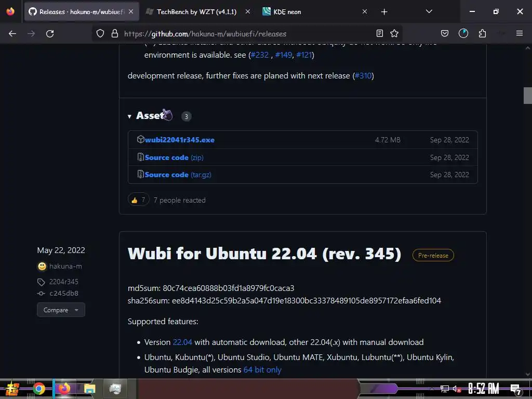Open issue link #149
The height and width of the screenshot is (399, 532).
[x=284, y=55]
